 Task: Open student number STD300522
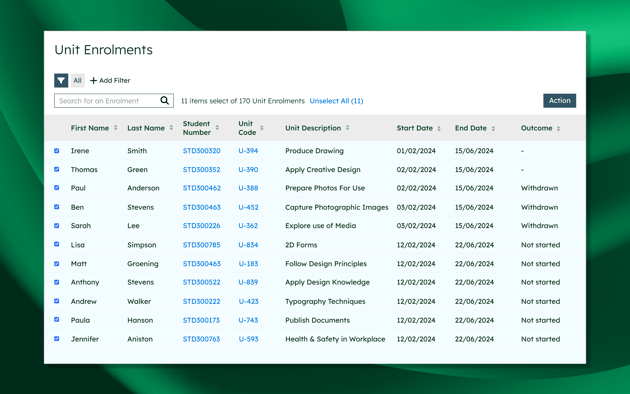[202, 282]
